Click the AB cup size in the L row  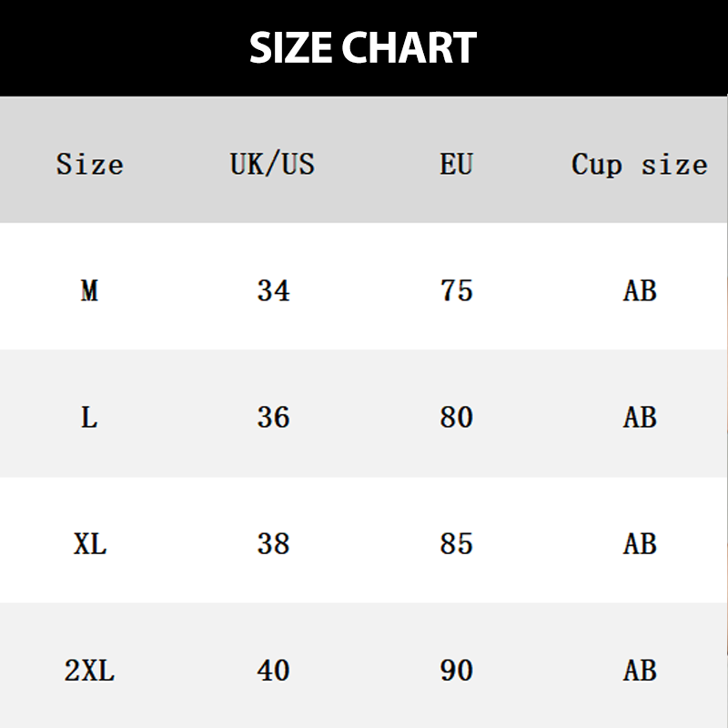(640, 418)
